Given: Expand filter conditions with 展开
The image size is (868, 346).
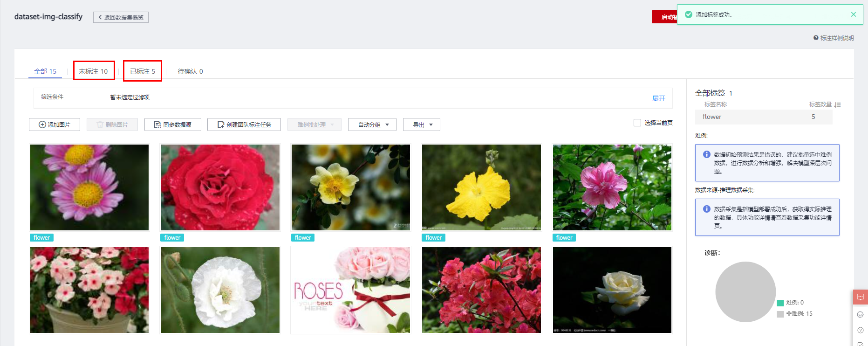Looking at the screenshot, I should [x=658, y=98].
